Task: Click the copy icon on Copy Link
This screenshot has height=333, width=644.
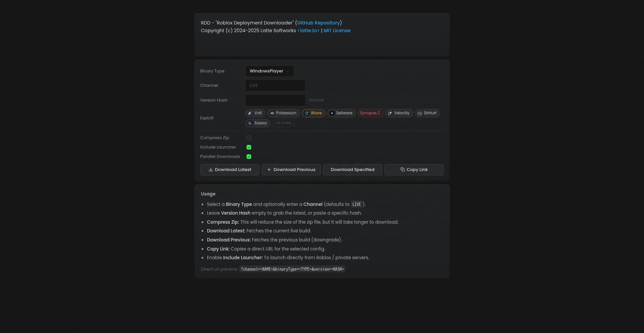Action: tap(402, 170)
